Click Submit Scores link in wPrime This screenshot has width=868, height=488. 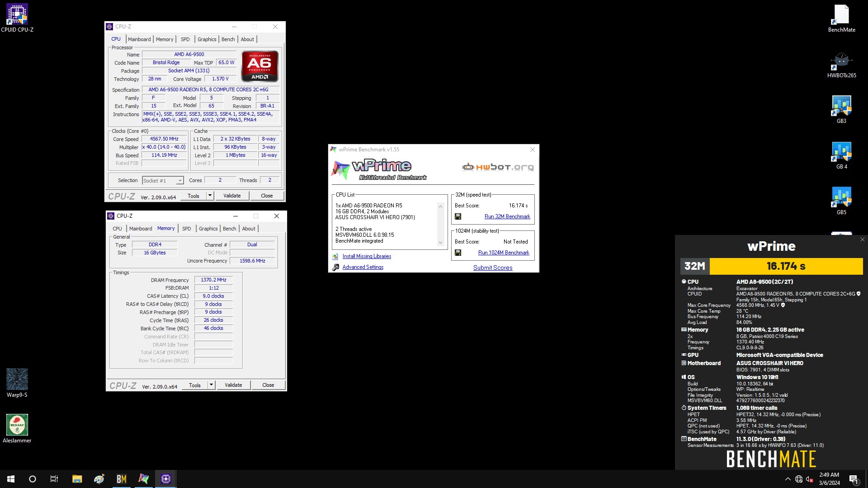(x=493, y=267)
